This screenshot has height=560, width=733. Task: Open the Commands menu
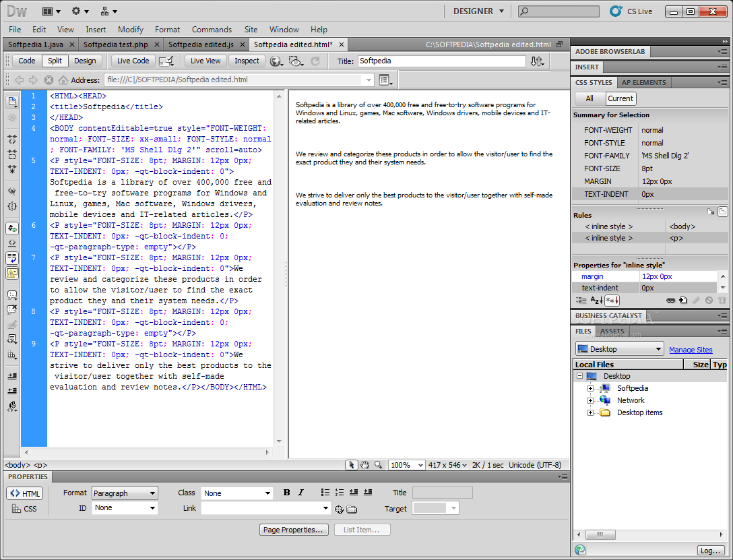click(212, 30)
